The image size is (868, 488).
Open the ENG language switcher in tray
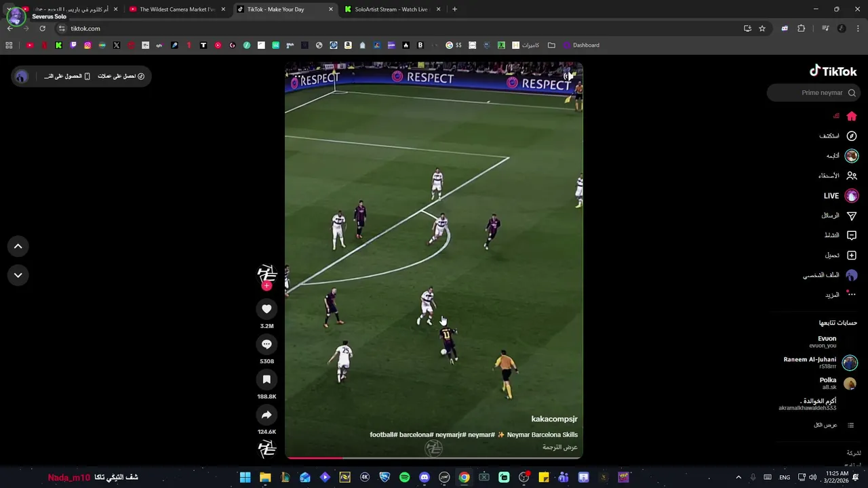[x=785, y=477]
